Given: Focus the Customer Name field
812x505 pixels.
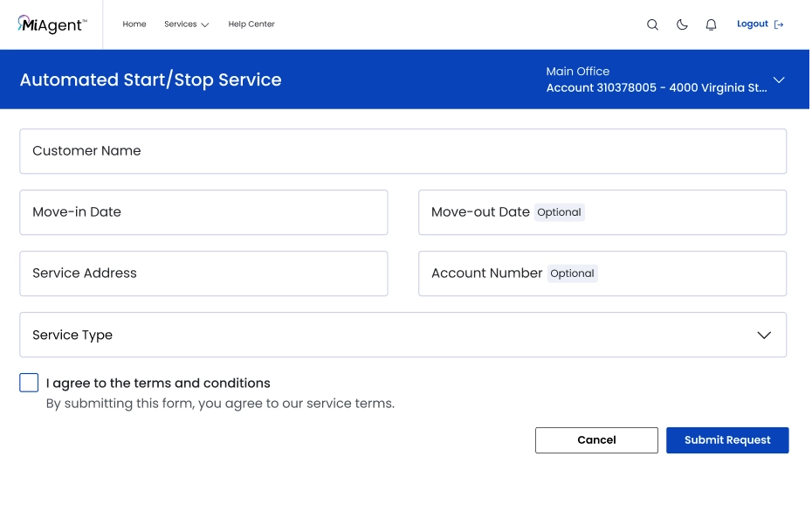Looking at the screenshot, I should (403, 151).
